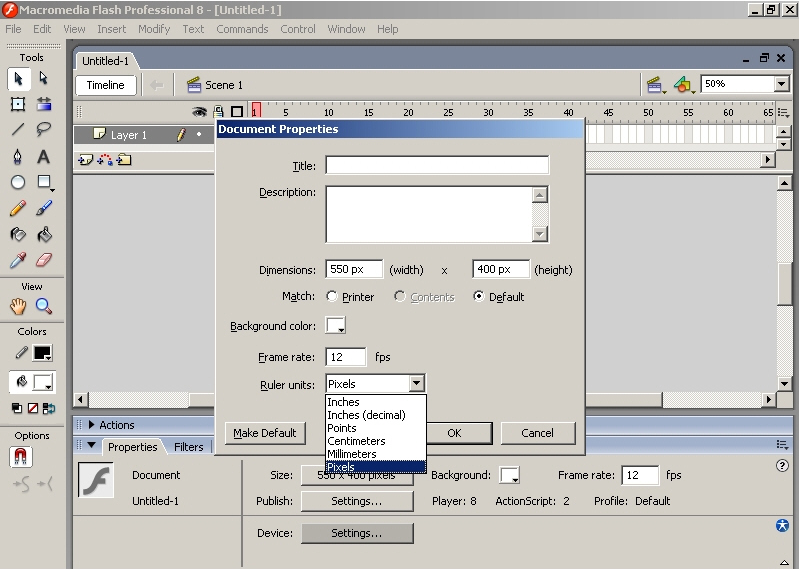Open the accessibility panel icon
The image size is (800, 571).
pyautogui.click(x=782, y=526)
